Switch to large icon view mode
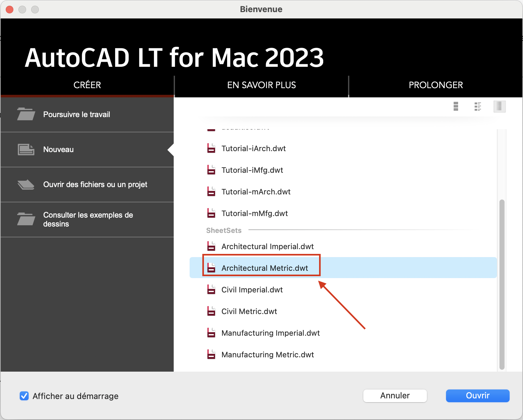The height and width of the screenshot is (420, 523). pyautogui.click(x=456, y=106)
